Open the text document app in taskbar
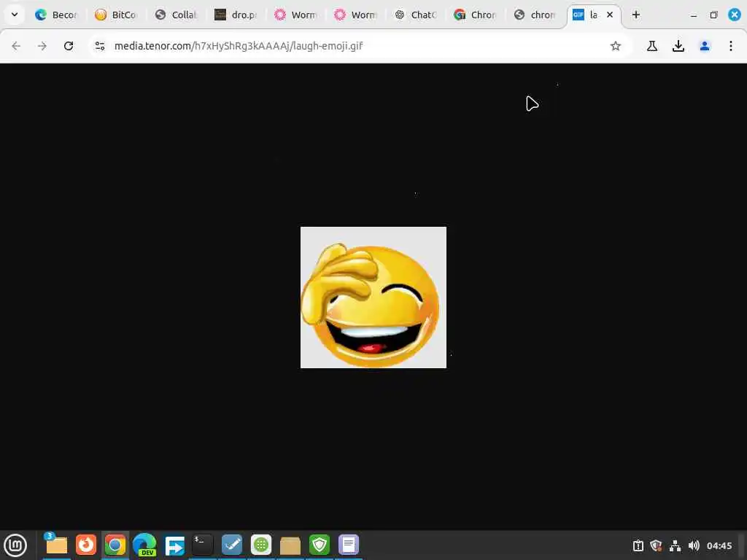This screenshot has width=747, height=560. pos(349,544)
